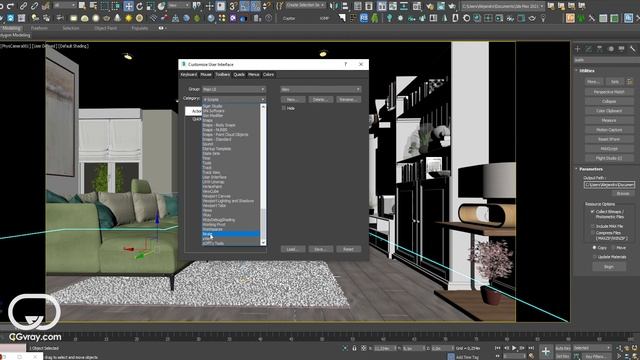Click the Redo arrow in main toolbar
The width and height of the screenshot is (640, 360).
coord(11,6)
